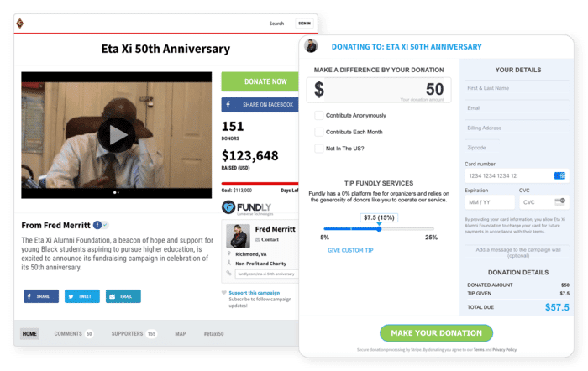Open the SUPPORTERS tab
Viewport: 588px width, 371px height.
point(134,333)
